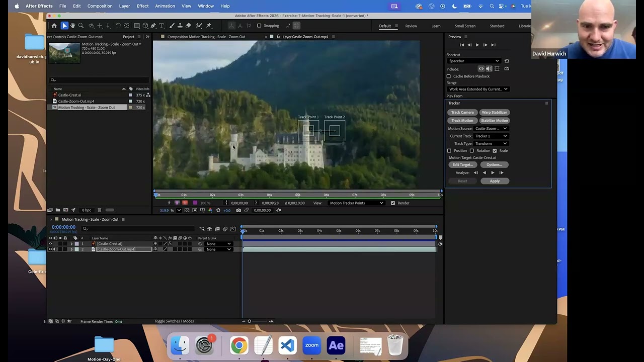
Task: Click the Edit Target button
Action: [462, 165]
